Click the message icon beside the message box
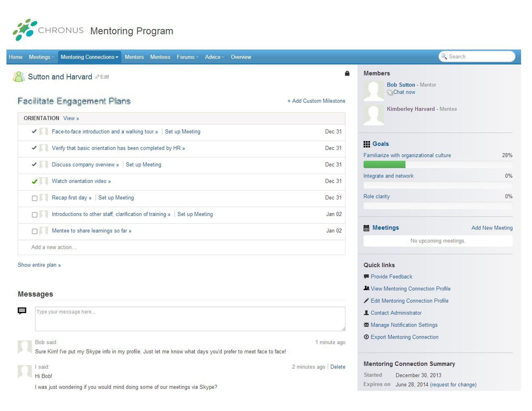532x411 pixels. [x=22, y=311]
